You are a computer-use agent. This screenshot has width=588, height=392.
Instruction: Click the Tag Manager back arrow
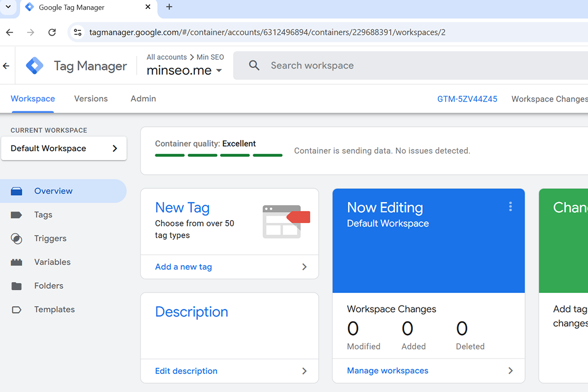coord(6,66)
